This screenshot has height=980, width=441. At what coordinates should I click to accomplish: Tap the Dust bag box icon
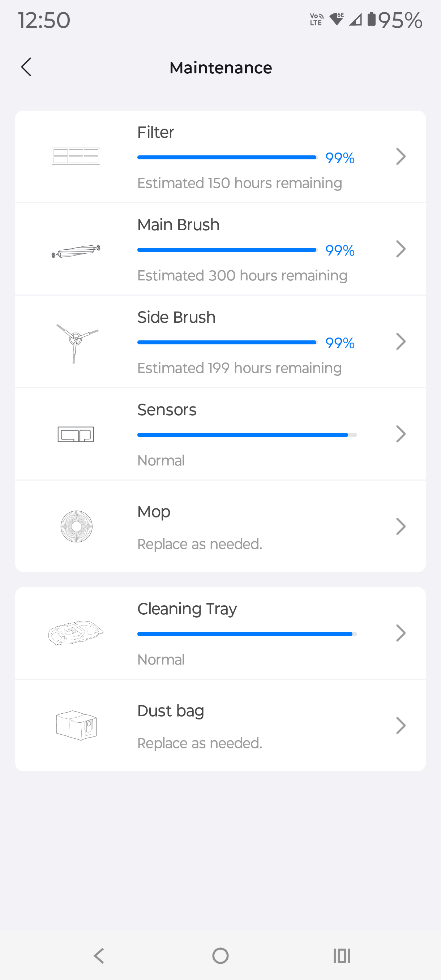[77, 725]
